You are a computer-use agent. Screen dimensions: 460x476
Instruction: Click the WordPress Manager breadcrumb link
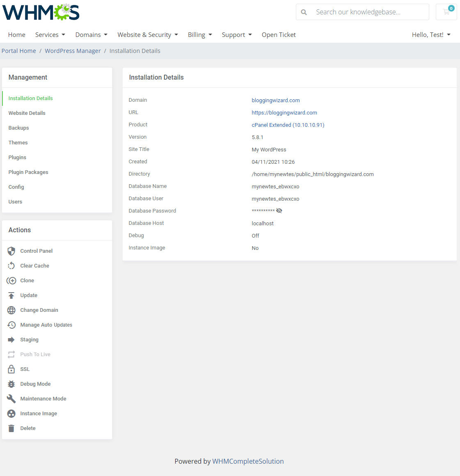73,51
